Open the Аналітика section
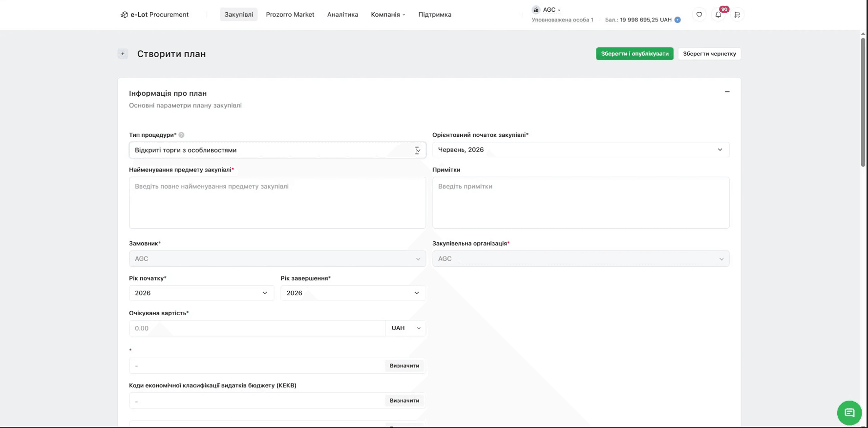This screenshot has height=428, width=868. click(x=342, y=15)
